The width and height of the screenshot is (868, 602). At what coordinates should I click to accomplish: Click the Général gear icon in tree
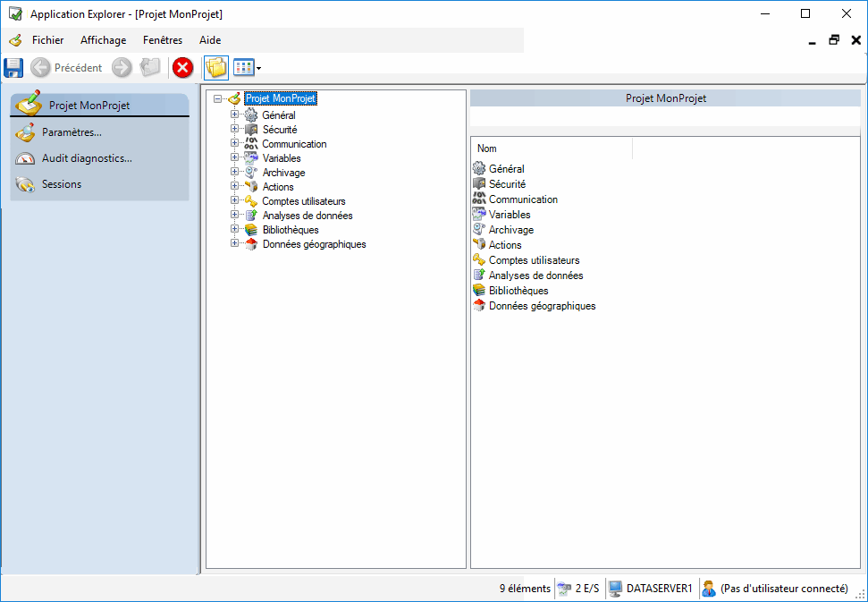pyautogui.click(x=251, y=114)
